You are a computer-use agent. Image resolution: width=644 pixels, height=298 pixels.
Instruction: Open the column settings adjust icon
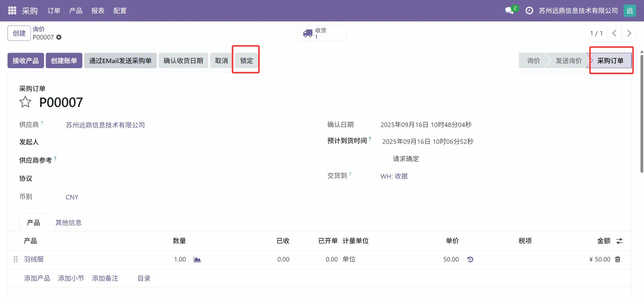click(x=619, y=241)
